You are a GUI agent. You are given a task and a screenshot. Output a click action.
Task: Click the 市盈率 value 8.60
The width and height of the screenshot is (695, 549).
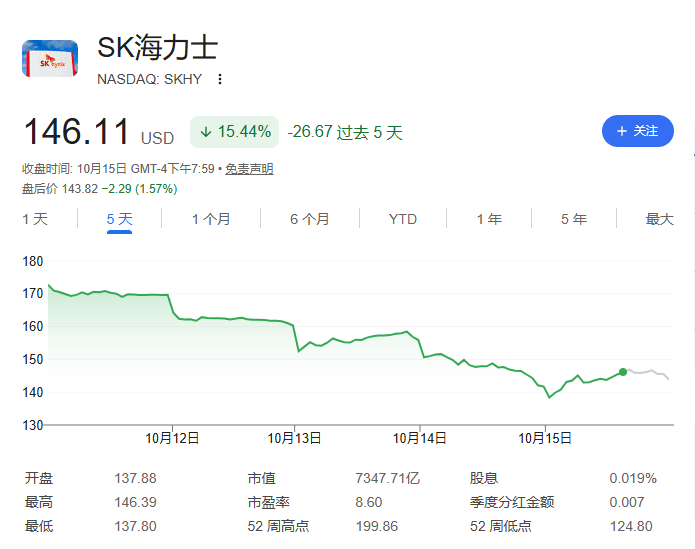[x=369, y=502]
